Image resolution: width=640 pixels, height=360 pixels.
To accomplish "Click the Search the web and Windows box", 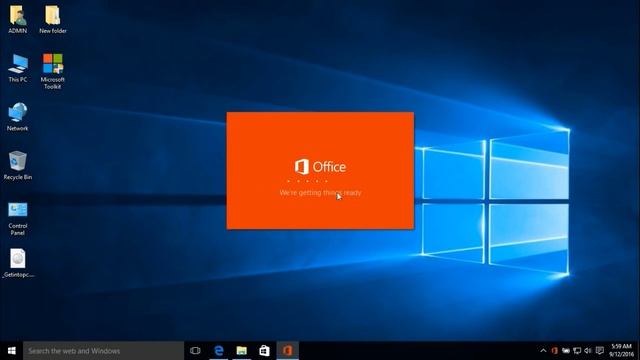I will (x=103, y=351).
